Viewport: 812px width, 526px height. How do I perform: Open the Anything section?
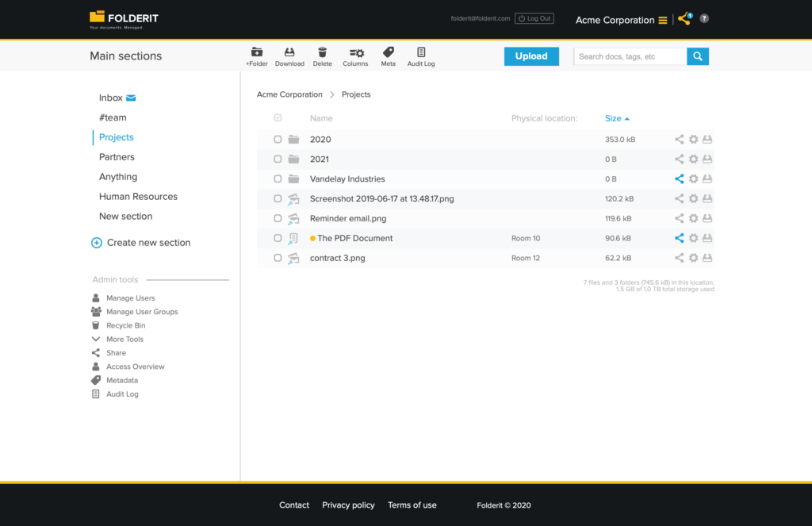118,177
